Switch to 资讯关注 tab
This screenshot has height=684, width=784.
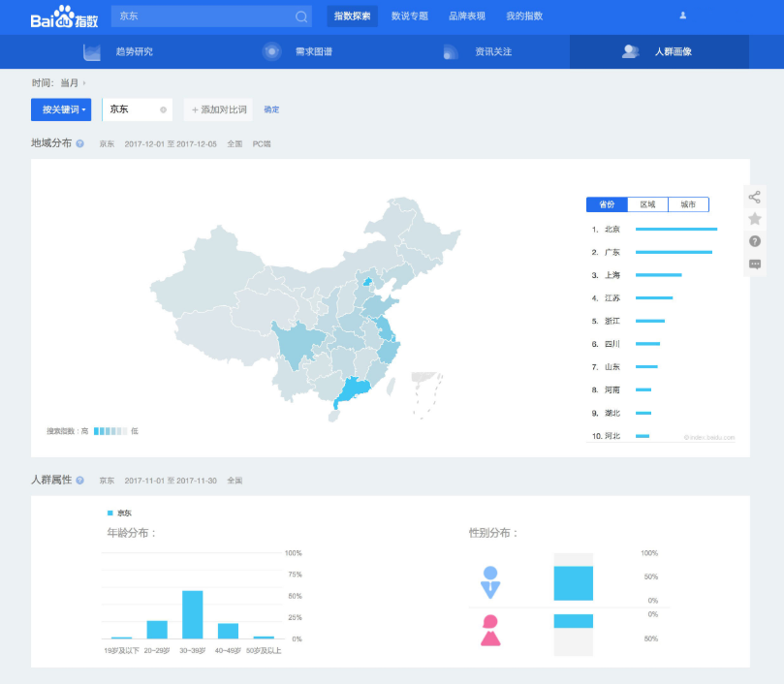coord(493,51)
